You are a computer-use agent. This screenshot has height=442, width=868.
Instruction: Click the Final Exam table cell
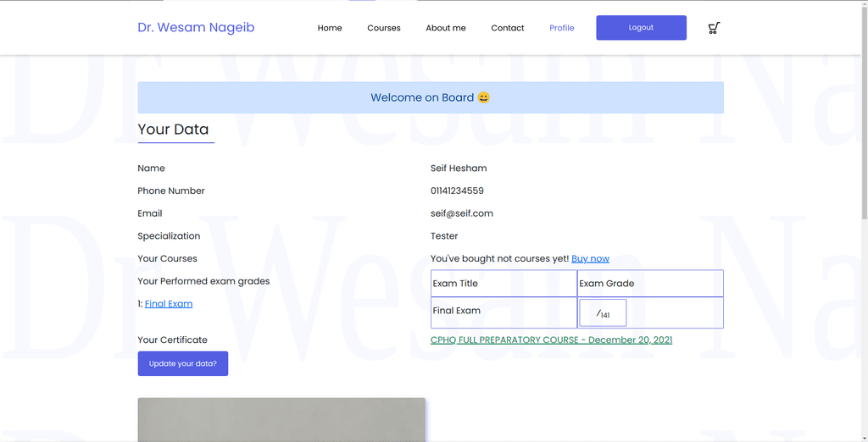click(504, 312)
